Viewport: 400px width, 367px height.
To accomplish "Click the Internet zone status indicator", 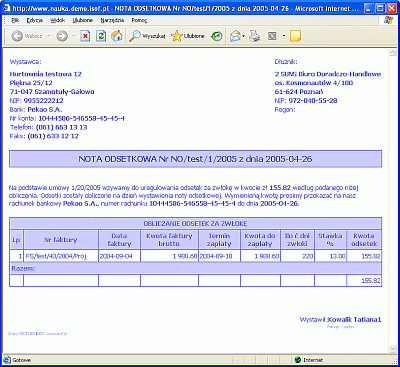I will (x=309, y=360).
